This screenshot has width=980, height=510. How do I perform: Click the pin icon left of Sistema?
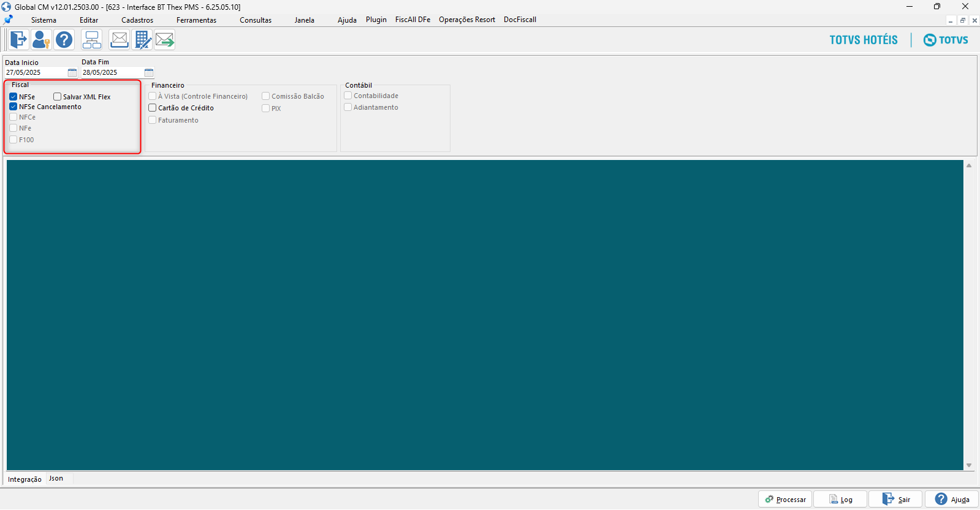(8, 20)
